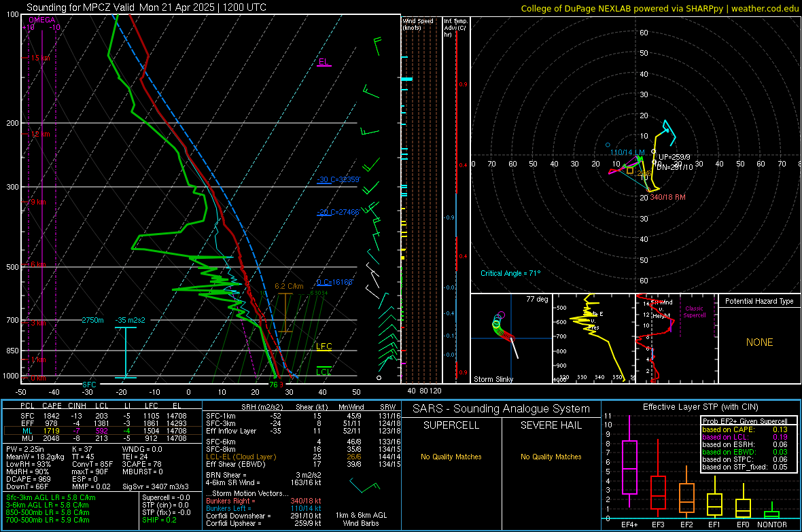Click the SigSvr = 3407 m3/s3 value
Viewport: 802px width, 532px height.
click(x=156, y=487)
